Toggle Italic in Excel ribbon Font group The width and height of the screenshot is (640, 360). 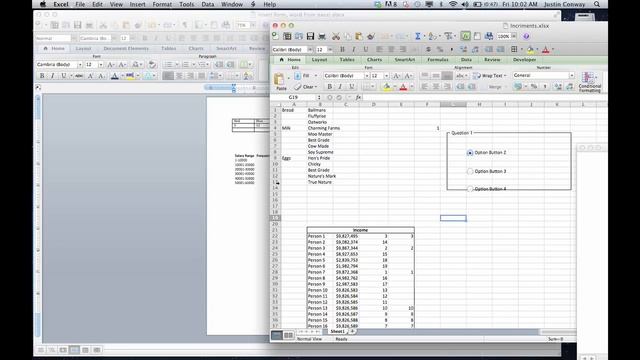coord(340,87)
